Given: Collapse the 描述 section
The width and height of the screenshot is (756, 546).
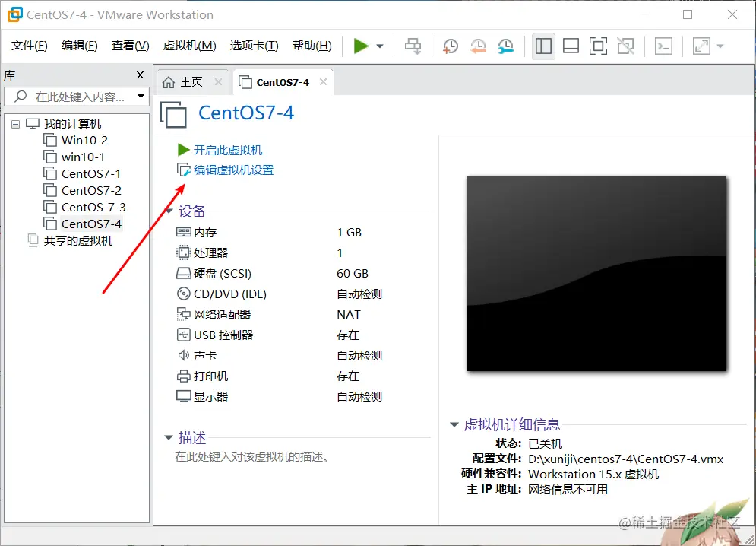Looking at the screenshot, I should (x=168, y=438).
